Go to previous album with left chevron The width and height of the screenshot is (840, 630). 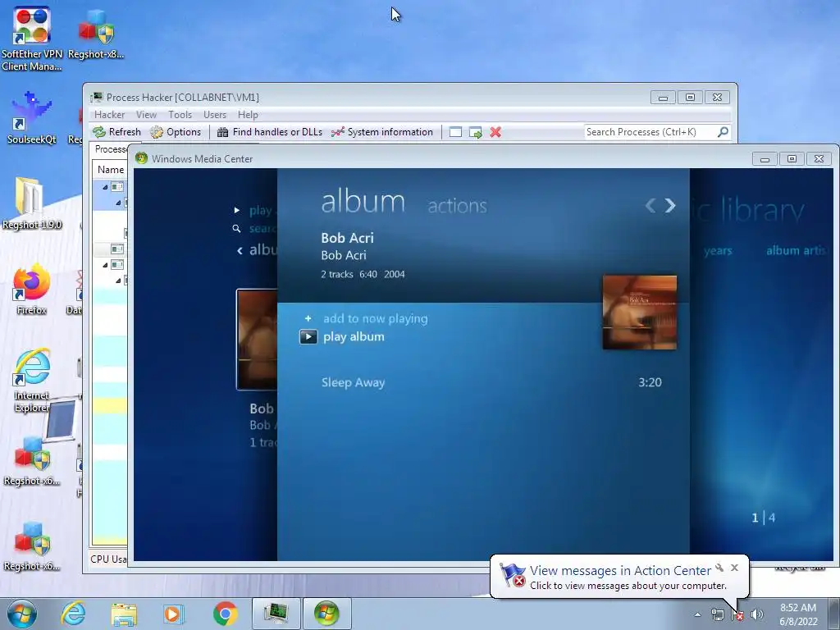pos(651,205)
